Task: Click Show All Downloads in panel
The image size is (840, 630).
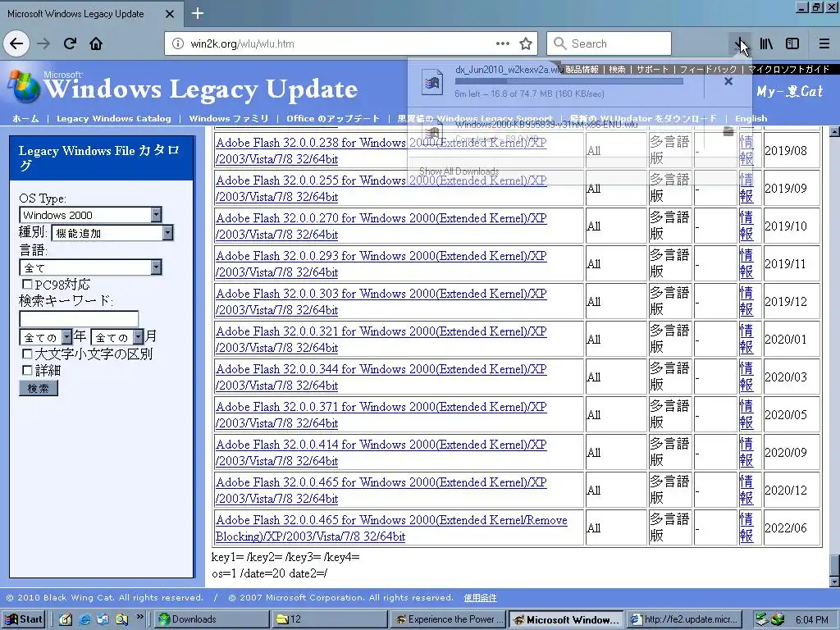Action: pyautogui.click(x=459, y=171)
